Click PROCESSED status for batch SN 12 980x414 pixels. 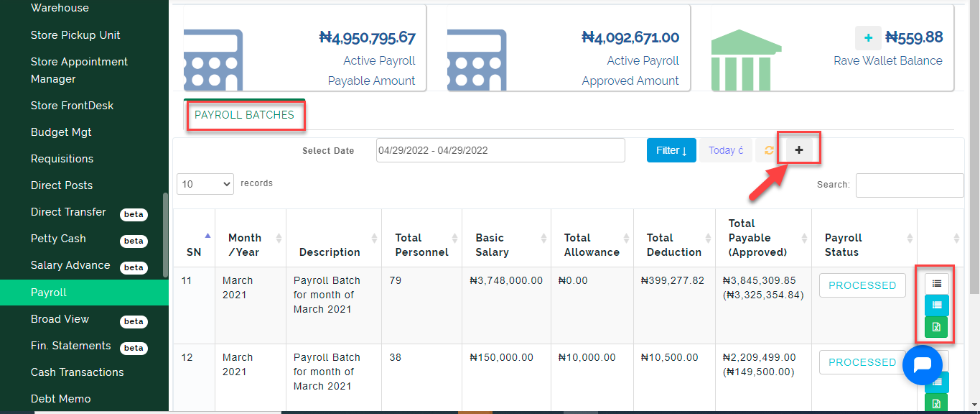pos(862,362)
